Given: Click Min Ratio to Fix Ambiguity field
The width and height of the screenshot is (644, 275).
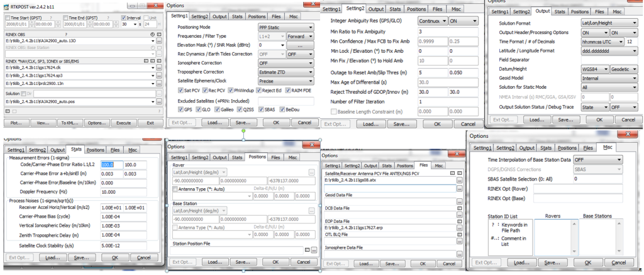Looking at the screenshot, I should [448, 31].
